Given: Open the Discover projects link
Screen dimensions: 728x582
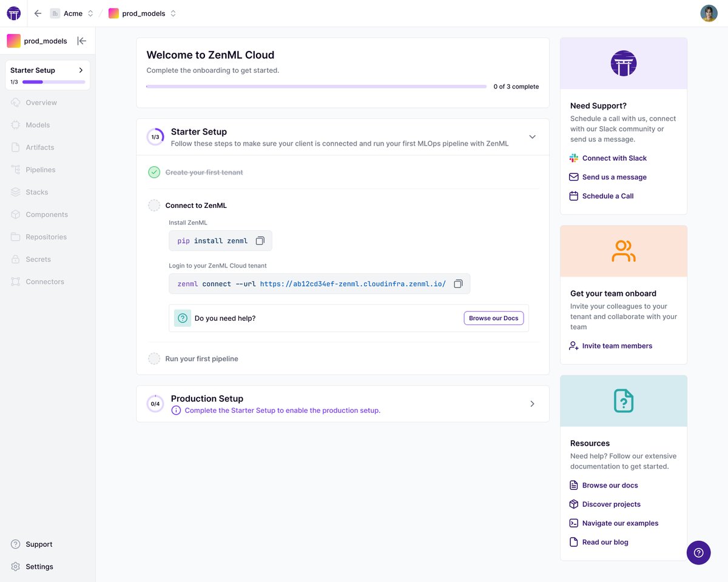Looking at the screenshot, I should 612,504.
